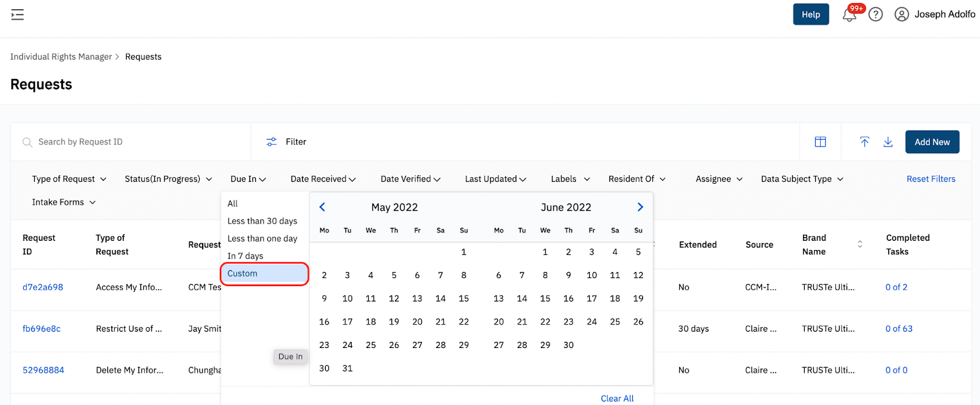Screen dimensions: 980x405
Task: Open completed tasks 0 of 0
Action: point(897,371)
